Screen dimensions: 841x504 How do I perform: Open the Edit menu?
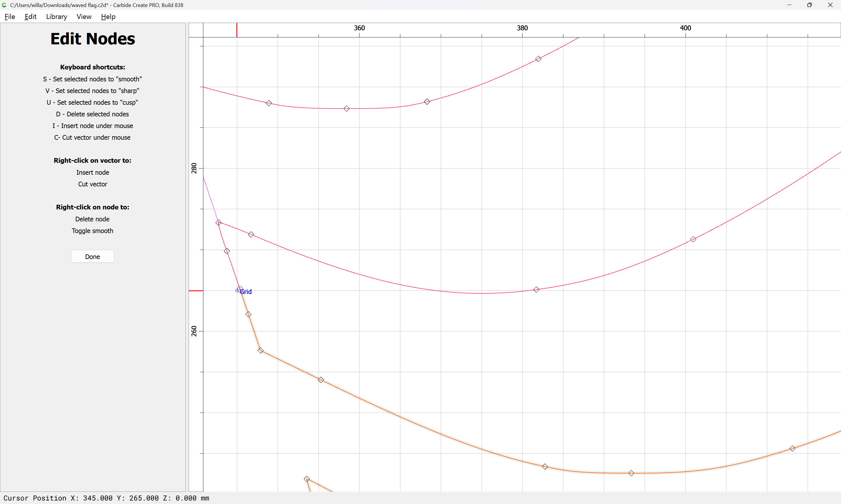coord(30,17)
